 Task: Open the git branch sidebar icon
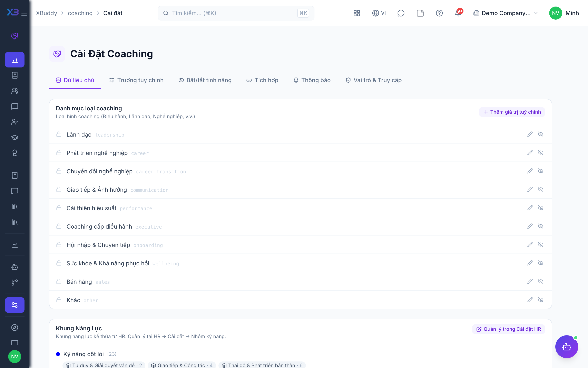point(14,282)
